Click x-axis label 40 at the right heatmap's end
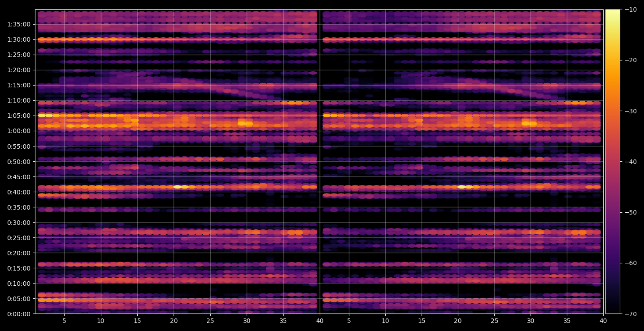This screenshot has width=644, height=331. [x=603, y=321]
